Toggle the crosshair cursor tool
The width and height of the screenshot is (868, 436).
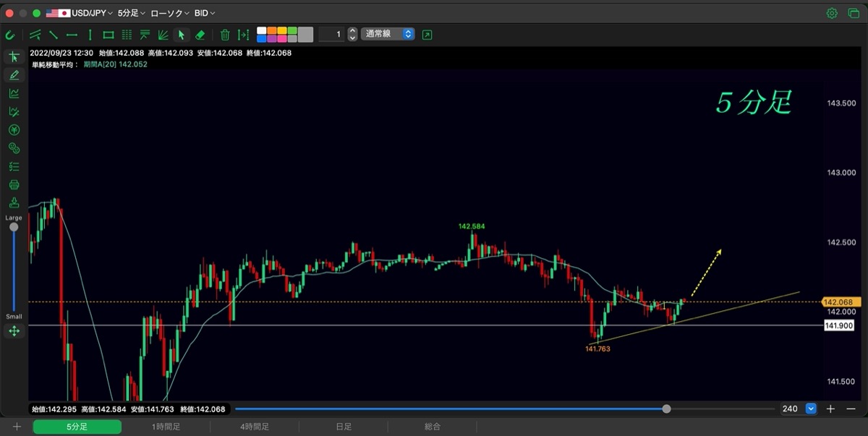pos(14,57)
